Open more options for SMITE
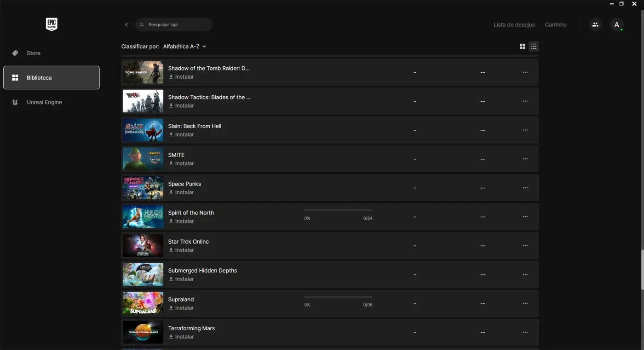This screenshot has height=350, width=644. (525, 159)
